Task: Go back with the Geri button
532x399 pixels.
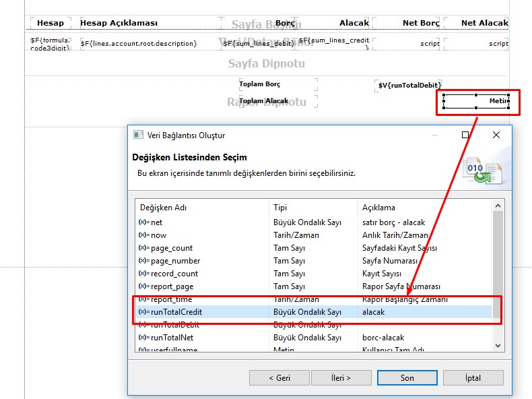Action: click(x=279, y=377)
